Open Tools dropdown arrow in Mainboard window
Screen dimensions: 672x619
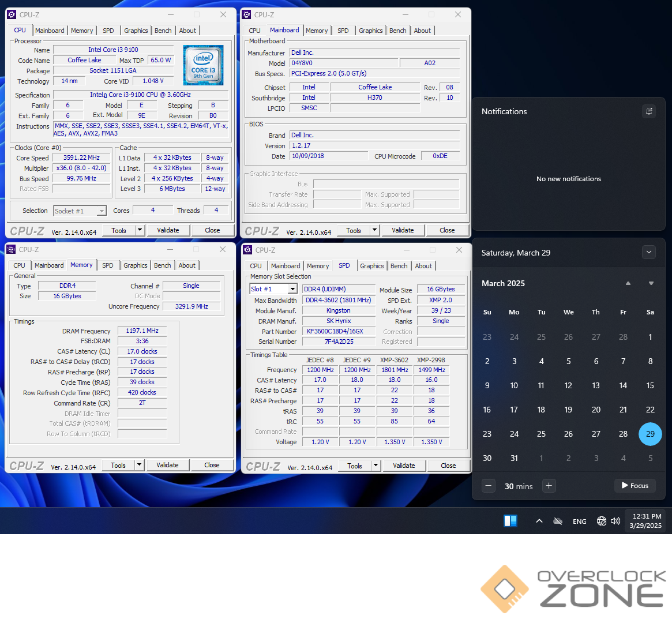tap(374, 230)
